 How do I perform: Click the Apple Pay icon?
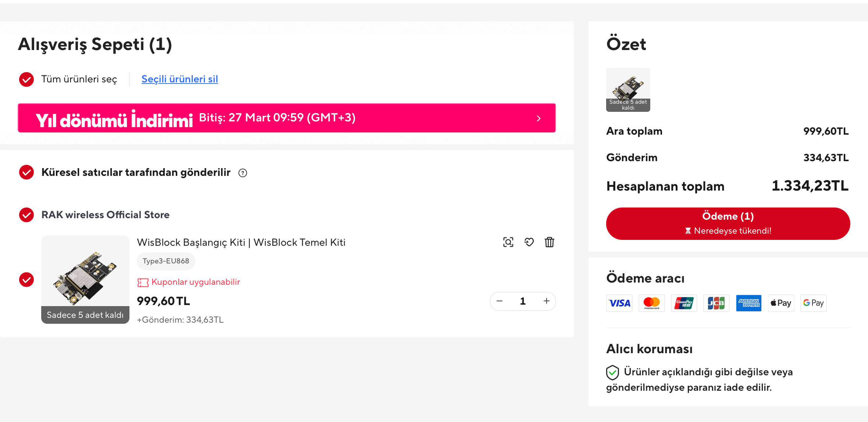point(781,303)
